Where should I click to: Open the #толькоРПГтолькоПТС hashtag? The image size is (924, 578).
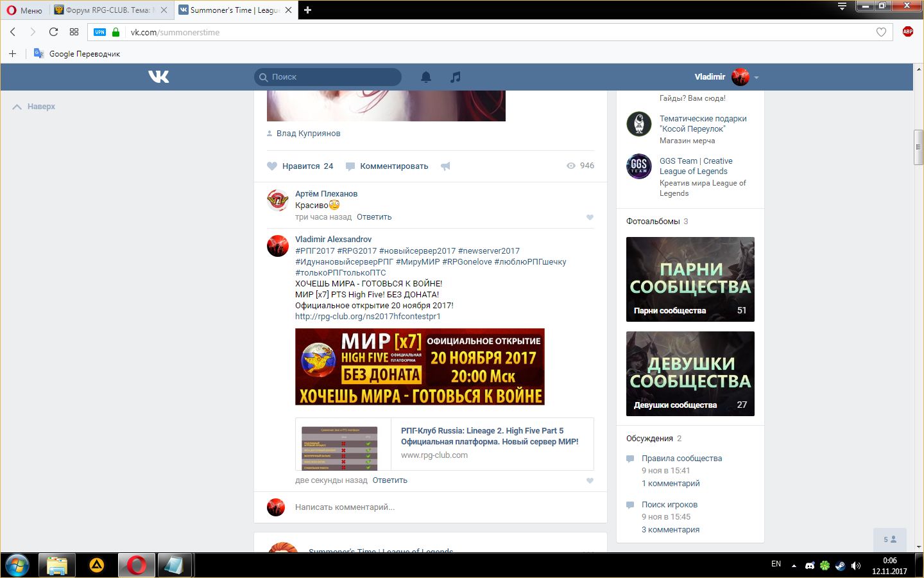coord(341,273)
